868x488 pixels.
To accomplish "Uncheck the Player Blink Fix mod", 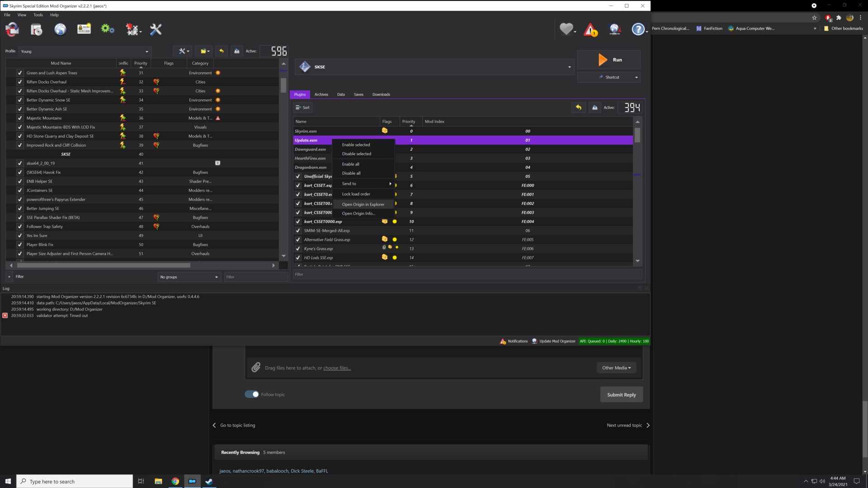I will pyautogui.click(x=20, y=244).
